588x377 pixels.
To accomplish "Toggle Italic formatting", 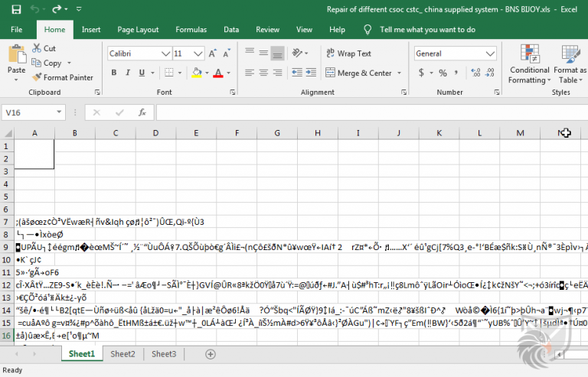I will pos(128,73).
